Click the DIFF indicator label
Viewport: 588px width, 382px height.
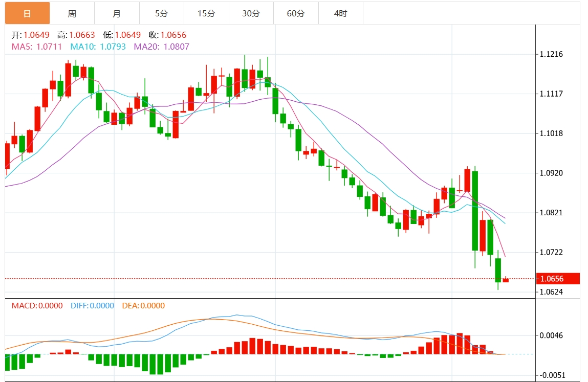click(92, 305)
